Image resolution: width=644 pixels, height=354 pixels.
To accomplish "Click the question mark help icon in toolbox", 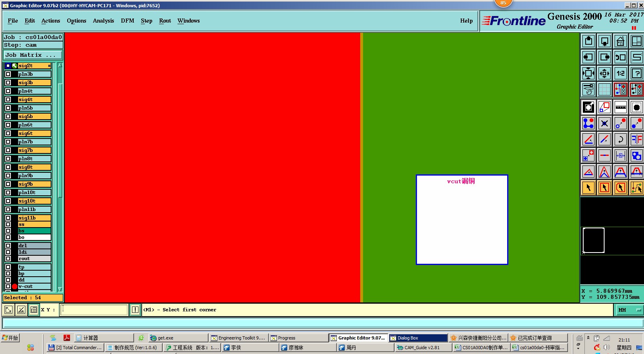I will point(637,73).
